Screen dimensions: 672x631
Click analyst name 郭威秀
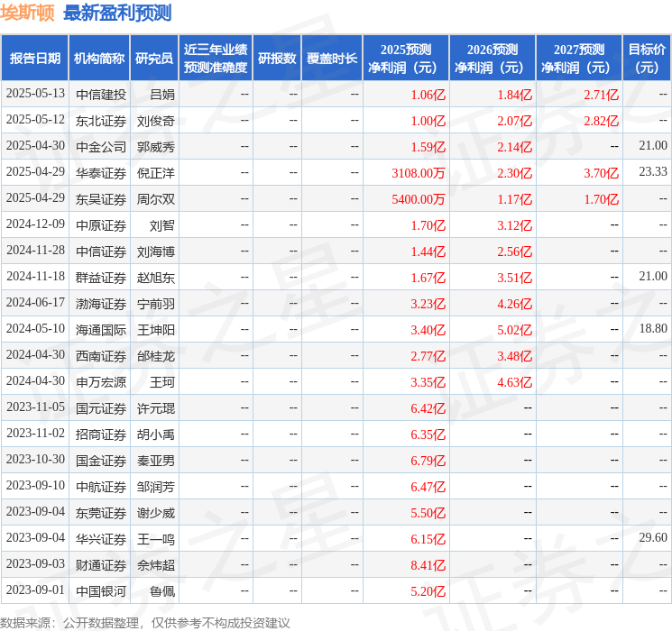click(x=155, y=146)
